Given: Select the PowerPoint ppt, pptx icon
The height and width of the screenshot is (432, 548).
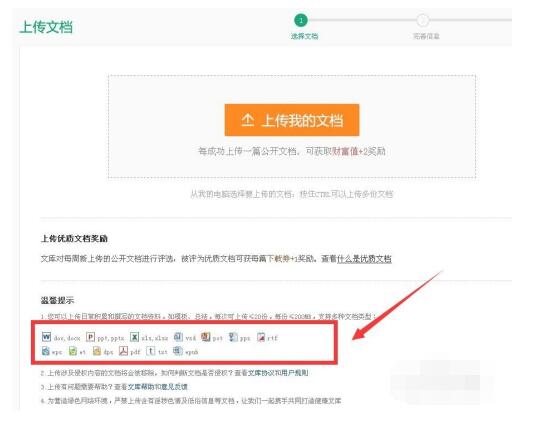Looking at the screenshot, I should coord(91,337).
